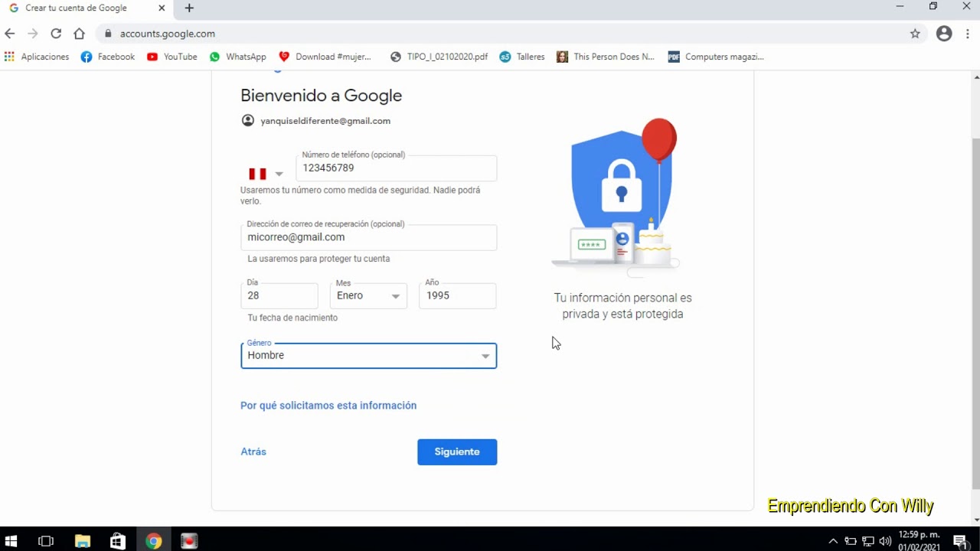Click the recovery email address field

click(x=368, y=237)
